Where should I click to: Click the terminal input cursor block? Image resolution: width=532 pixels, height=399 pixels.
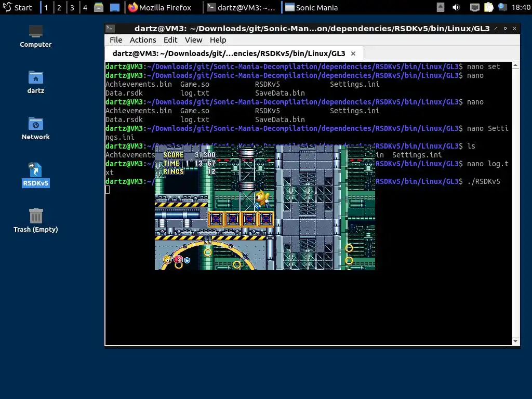click(108, 190)
